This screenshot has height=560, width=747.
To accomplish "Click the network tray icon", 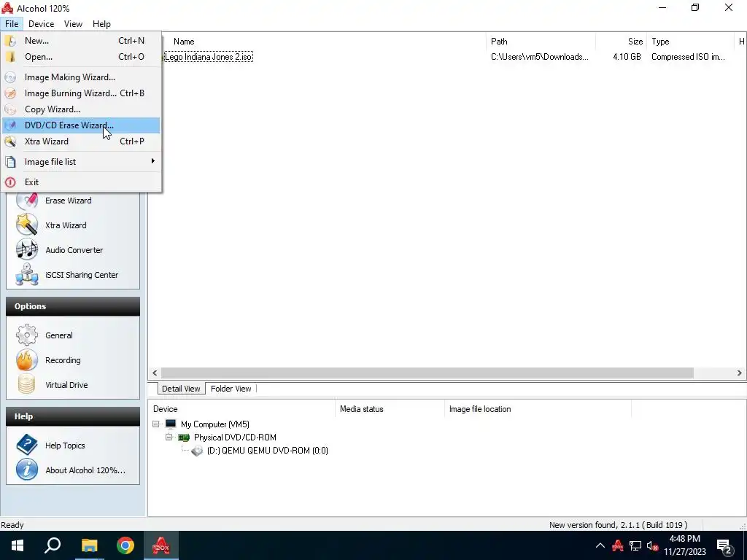I will [x=635, y=545].
